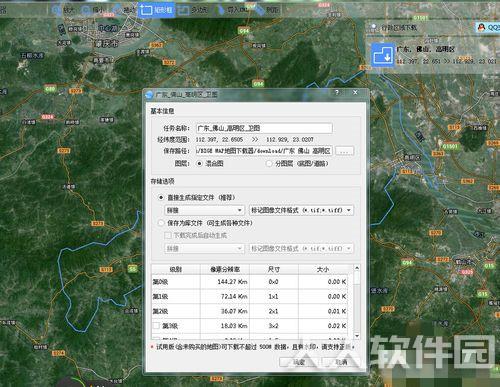Viewport: 500px width, 387px height.
Task: Click the dialog help question mark
Action: tap(337, 93)
